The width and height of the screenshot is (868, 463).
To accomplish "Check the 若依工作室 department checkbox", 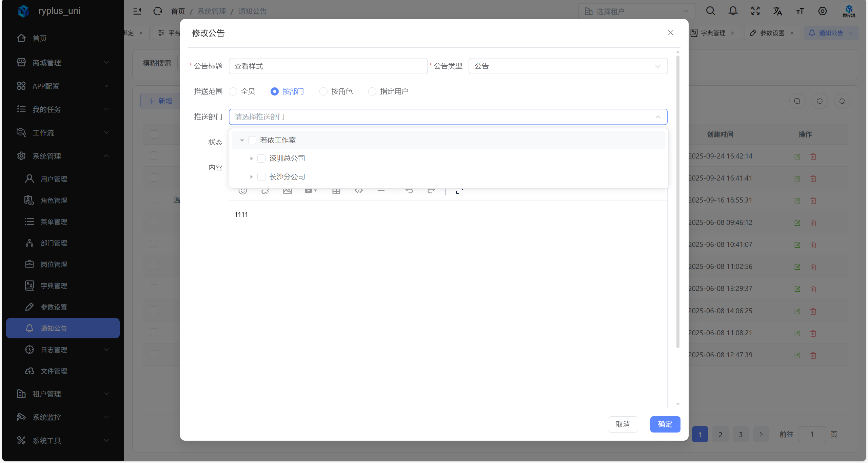I will coord(252,140).
